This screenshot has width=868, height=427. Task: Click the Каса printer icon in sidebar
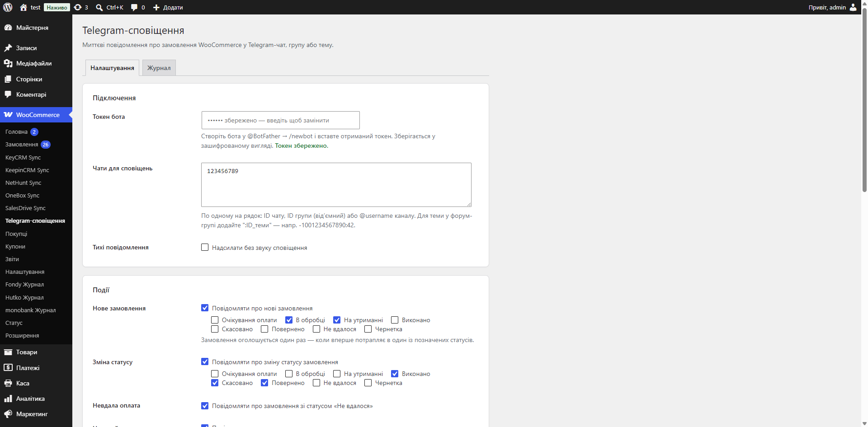8,383
